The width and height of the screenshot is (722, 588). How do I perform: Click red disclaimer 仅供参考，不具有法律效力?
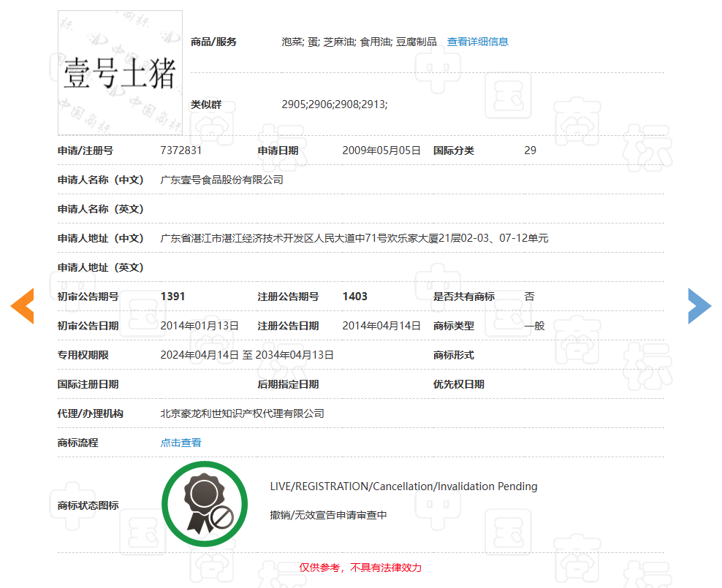pyautogui.click(x=360, y=568)
